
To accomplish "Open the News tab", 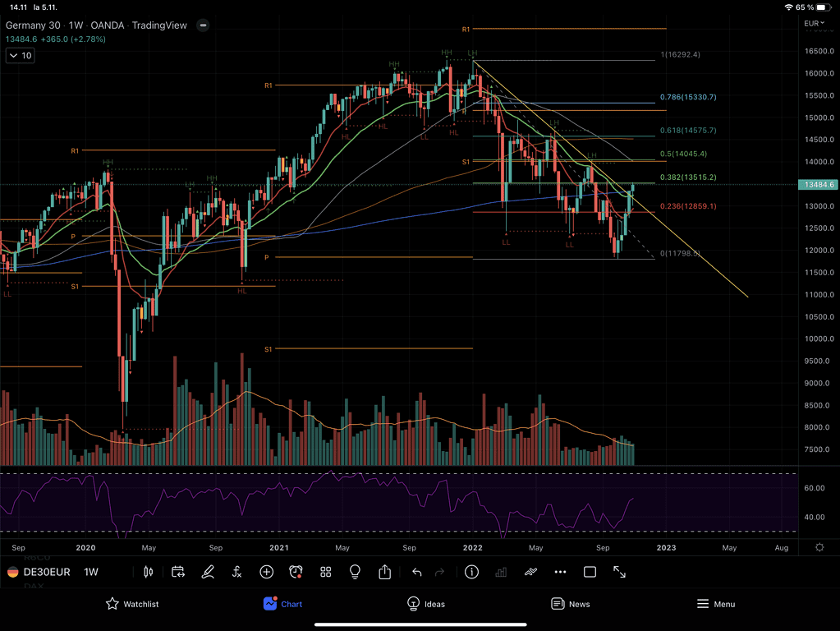I will [x=570, y=604].
